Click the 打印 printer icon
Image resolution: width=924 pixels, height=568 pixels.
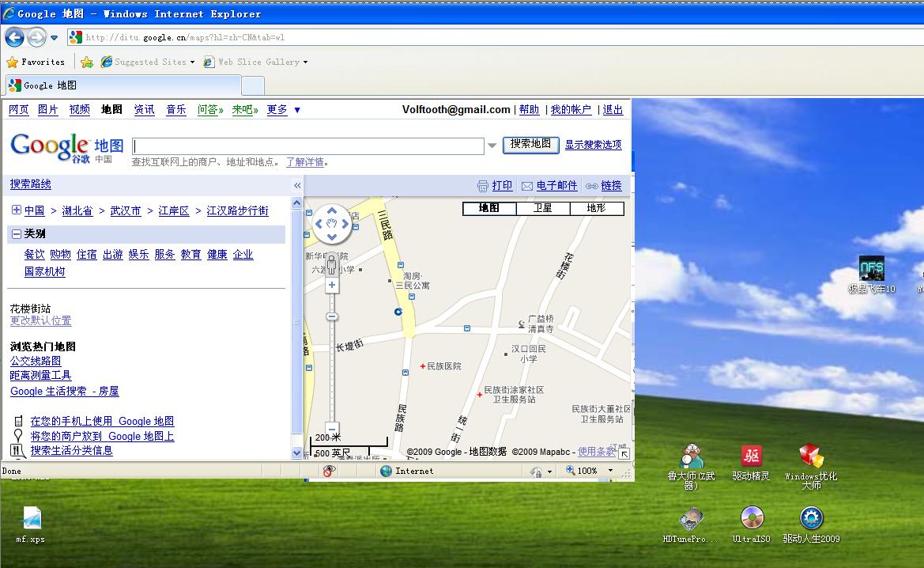pyautogui.click(x=483, y=186)
